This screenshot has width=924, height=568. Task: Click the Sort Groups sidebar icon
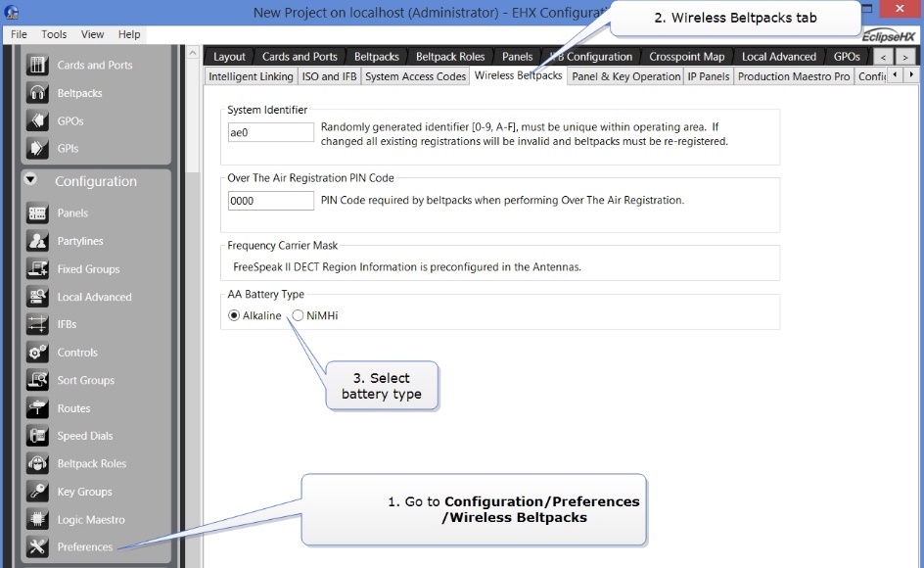pyautogui.click(x=37, y=380)
